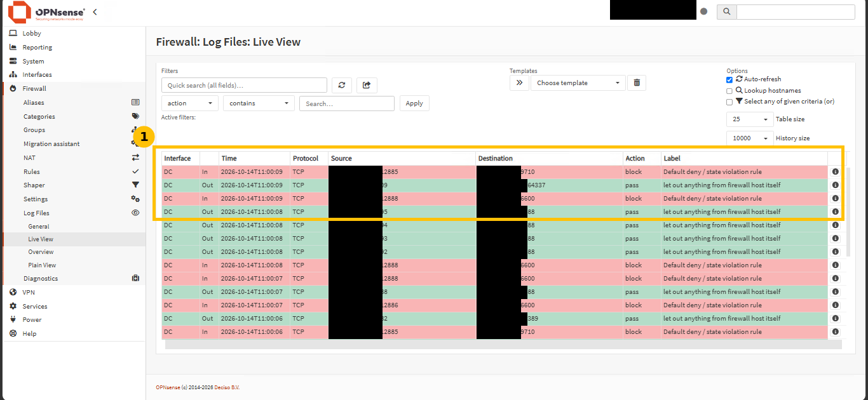Image resolution: width=868 pixels, height=400 pixels.
Task: Click the system status indicator dot in header
Action: 703,11
